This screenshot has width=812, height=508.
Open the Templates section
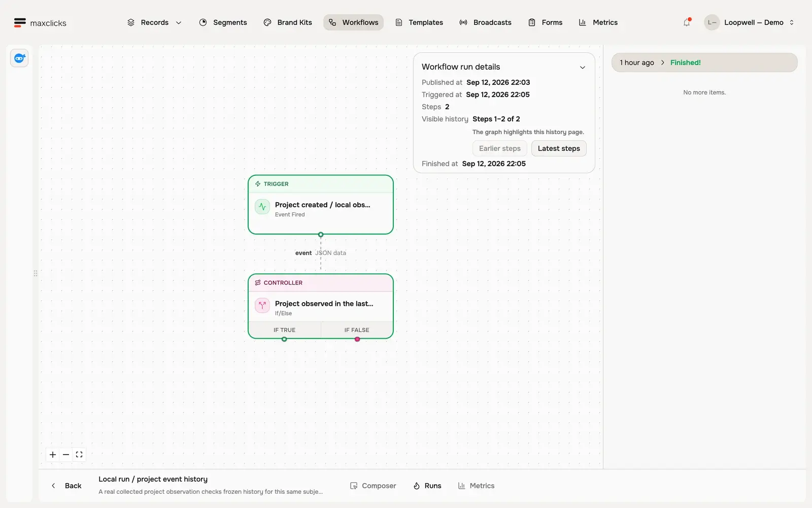[x=419, y=22]
